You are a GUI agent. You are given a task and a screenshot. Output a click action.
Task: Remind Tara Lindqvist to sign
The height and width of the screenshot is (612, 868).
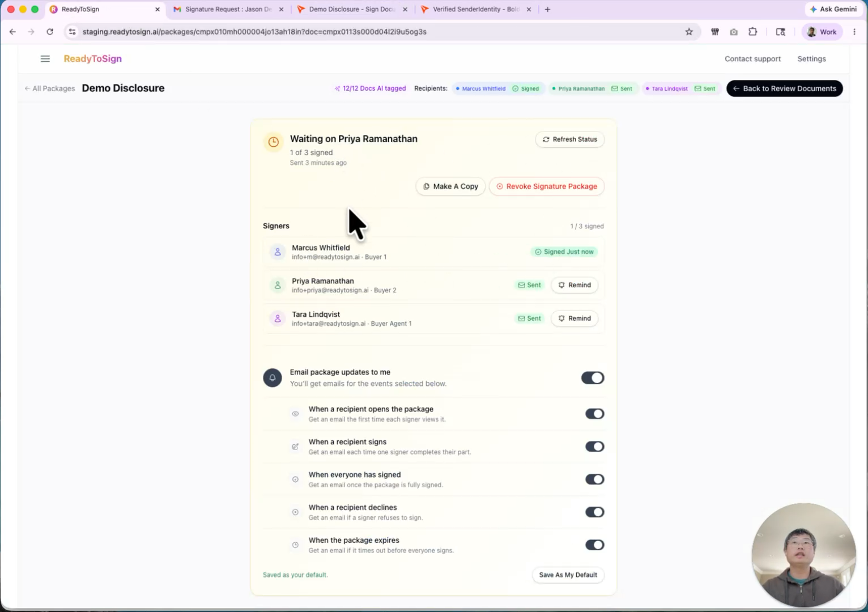tap(575, 318)
